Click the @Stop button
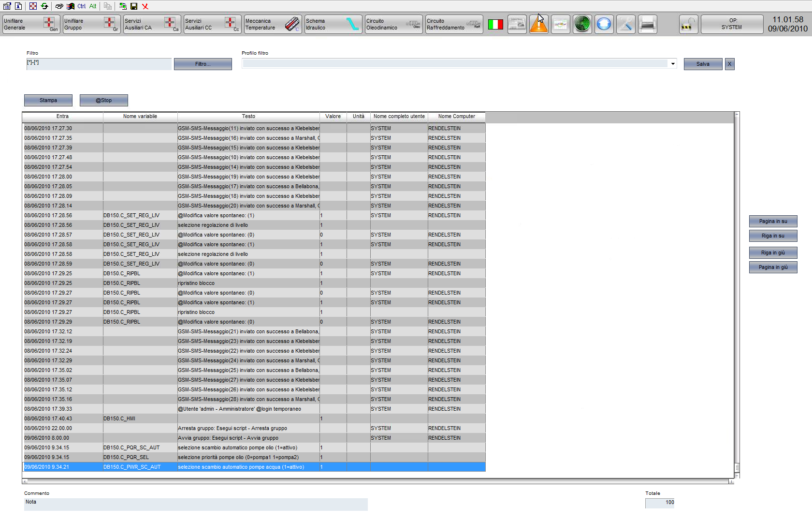 [104, 100]
